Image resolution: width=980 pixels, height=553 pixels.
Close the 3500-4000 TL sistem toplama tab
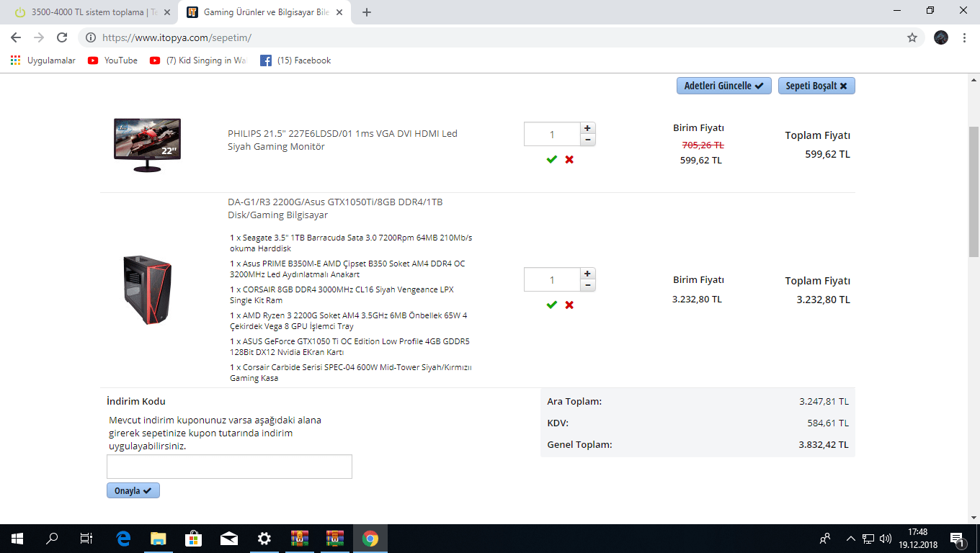tap(166, 12)
